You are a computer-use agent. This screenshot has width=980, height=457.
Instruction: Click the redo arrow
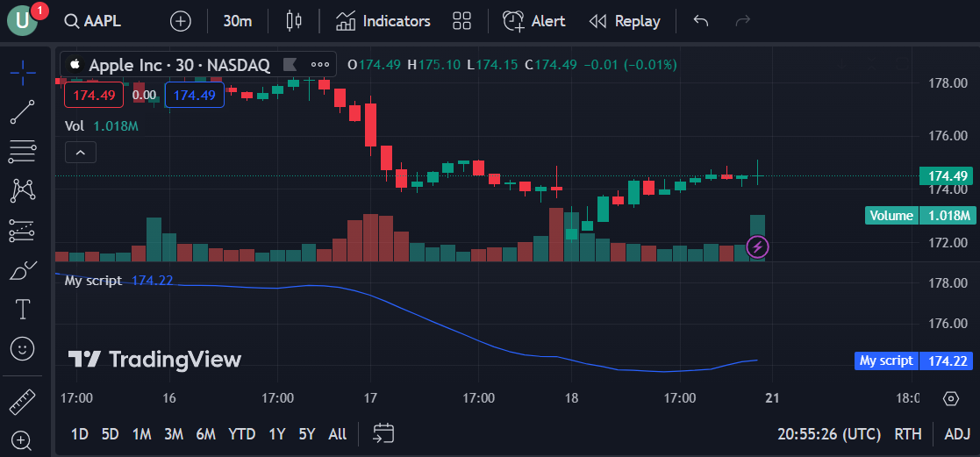(x=742, y=21)
